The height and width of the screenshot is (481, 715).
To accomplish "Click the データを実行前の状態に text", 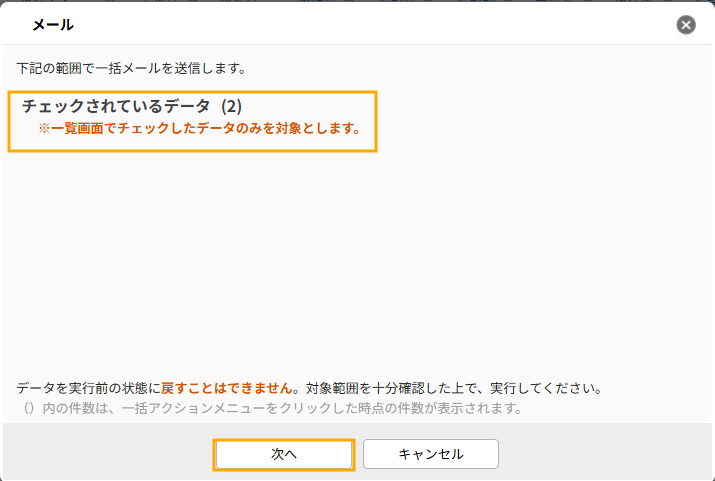I will [88, 387].
